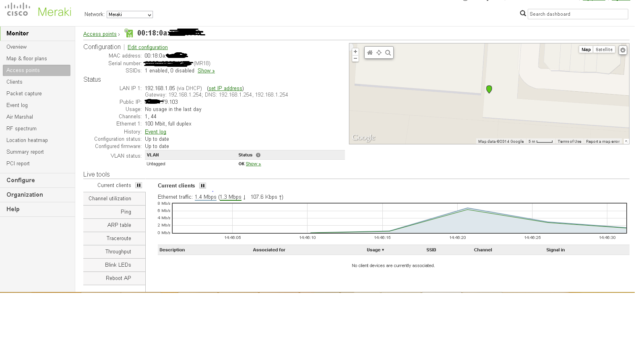This screenshot has width=644, height=362.
Task: Open Map & floor plans
Action: click(27, 59)
